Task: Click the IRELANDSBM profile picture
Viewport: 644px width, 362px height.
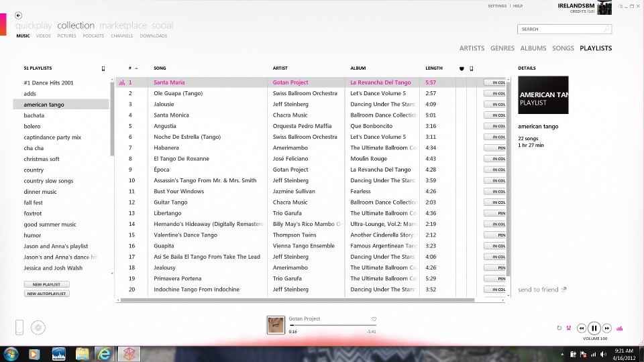Action: click(604, 7)
